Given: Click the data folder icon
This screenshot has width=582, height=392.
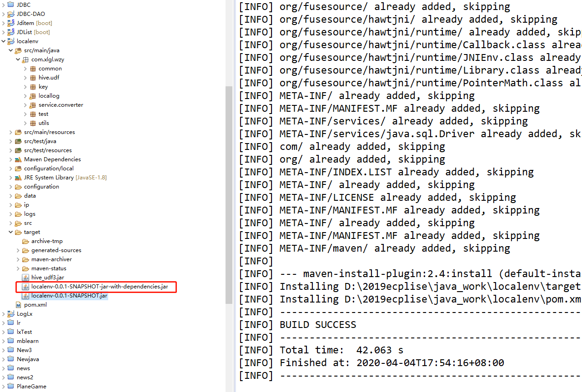Looking at the screenshot, I should click(x=18, y=195).
